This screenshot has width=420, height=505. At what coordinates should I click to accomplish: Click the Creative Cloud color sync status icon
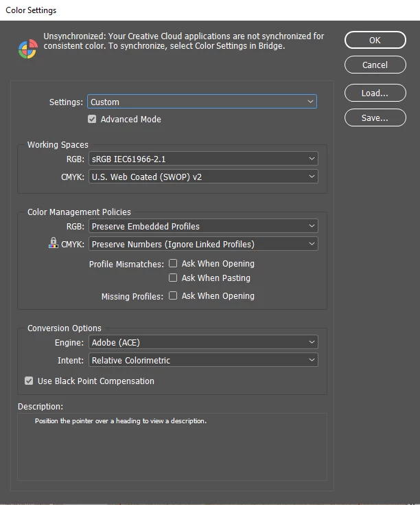tap(28, 49)
